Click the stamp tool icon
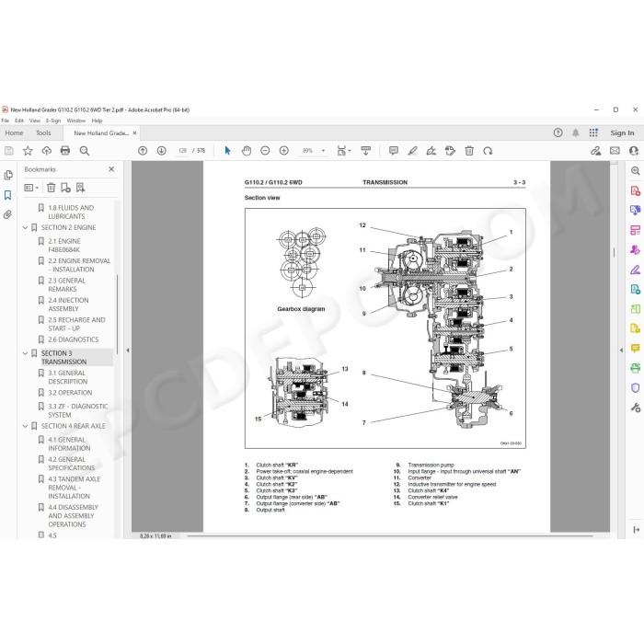The image size is (644, 644). pyautogui.click(x=450, y=151)
